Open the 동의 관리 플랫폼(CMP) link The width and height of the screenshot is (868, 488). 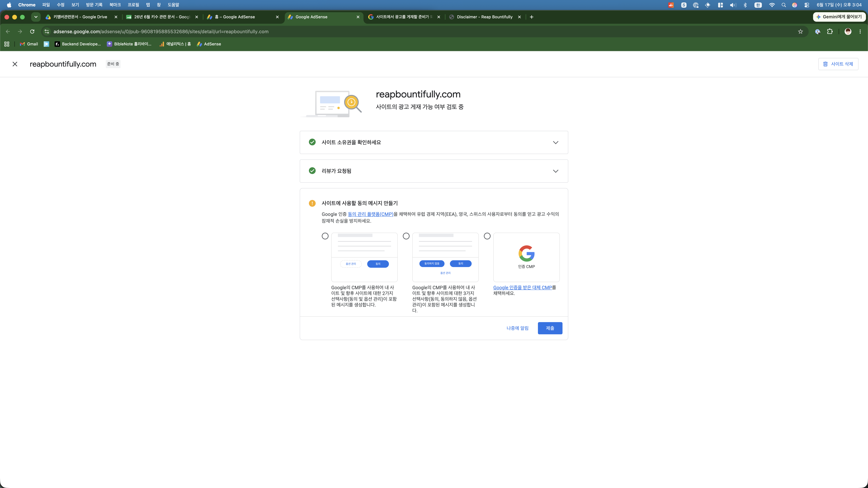[x=370, y=214]
